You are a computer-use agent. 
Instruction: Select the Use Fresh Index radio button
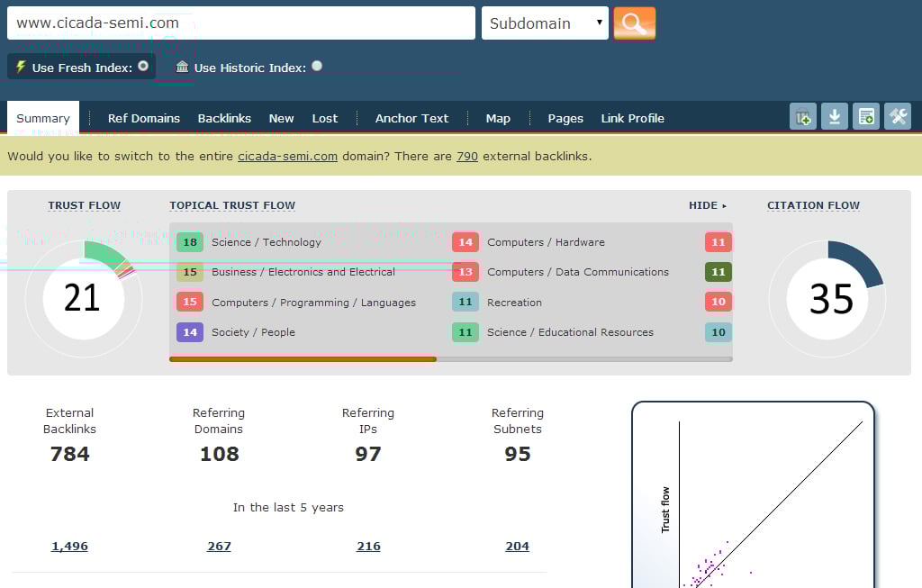(143, 66)
